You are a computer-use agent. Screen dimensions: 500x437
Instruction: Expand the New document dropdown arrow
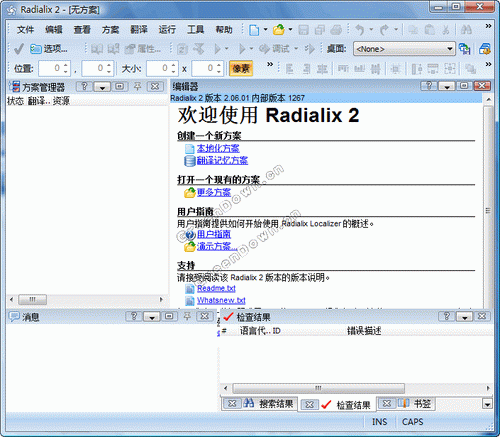pos(265,30)
